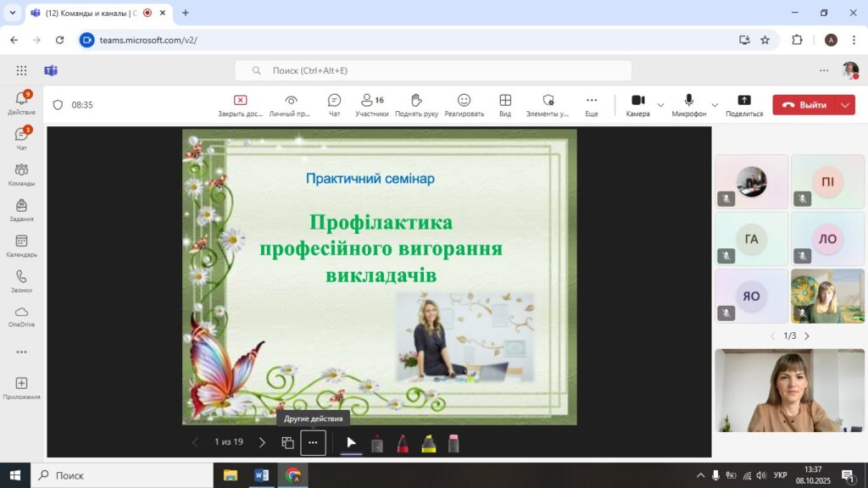The width and height of the screenshot is (868, 488).
Task: Open the Реагировать reactions menu
Action: [464, 104]
